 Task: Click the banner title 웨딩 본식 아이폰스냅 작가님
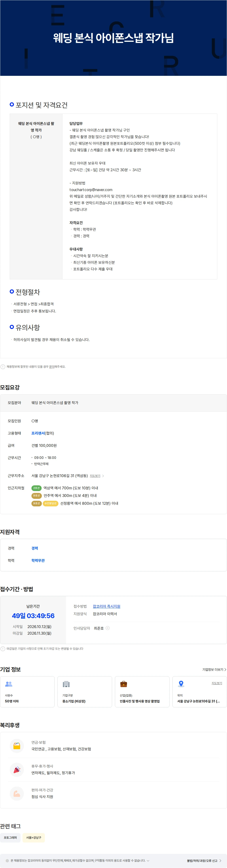point(113,38)
